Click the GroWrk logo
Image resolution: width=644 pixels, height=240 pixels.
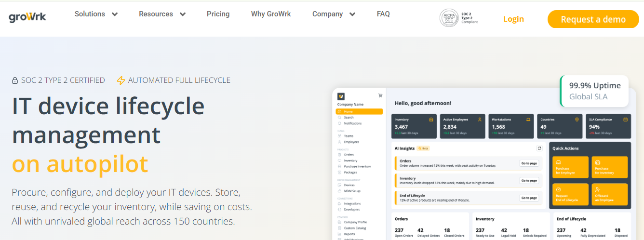[x=27, y=17]
